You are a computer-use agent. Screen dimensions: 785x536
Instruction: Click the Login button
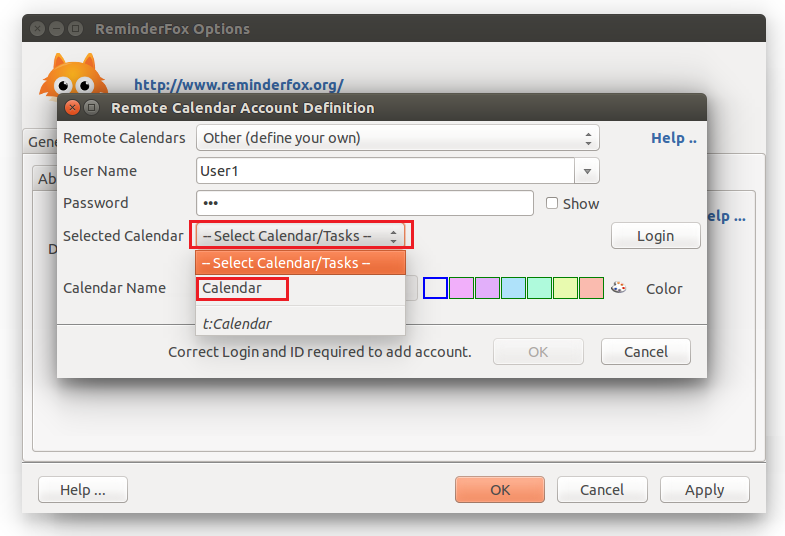pos(655,236)
